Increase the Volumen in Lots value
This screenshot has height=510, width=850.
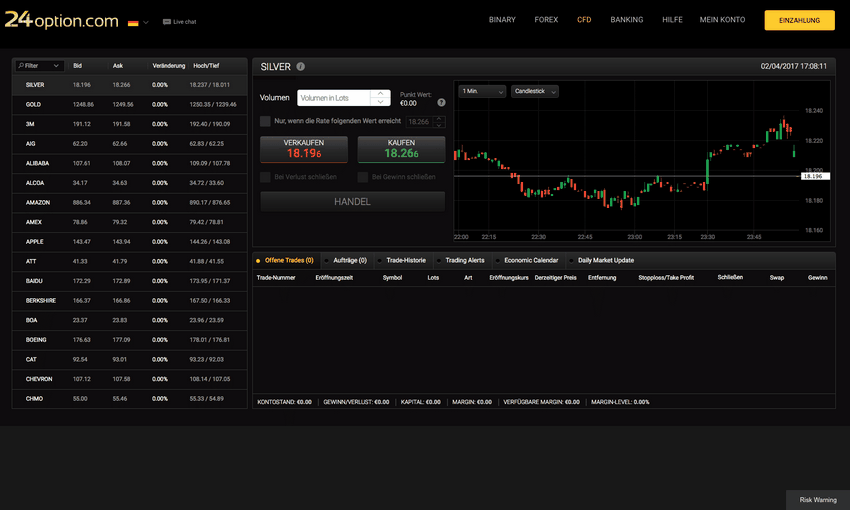point(381,94)
